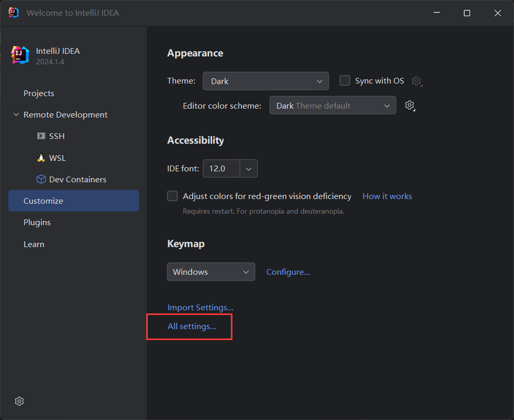Image resolution: width=514 pixels, height=420 pixels.
Task: Toggle red-green vision deficiency color adjustment
Action: point(172,196)
